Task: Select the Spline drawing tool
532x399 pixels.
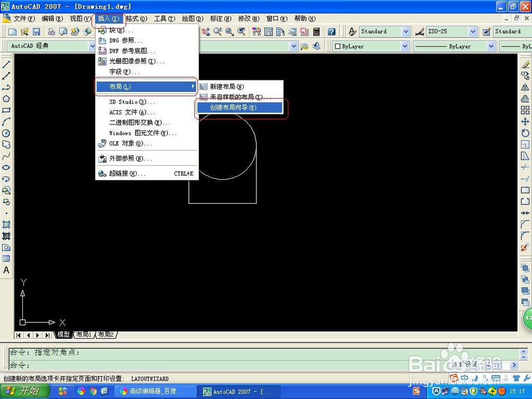Action: [x=6, y=156]
